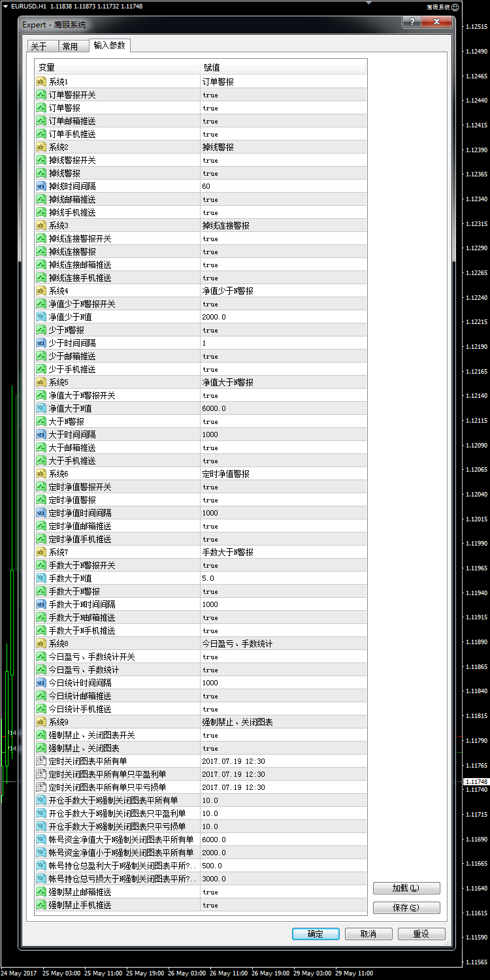Switch to the 关于 tab
The height and width of the screenshot is (980, 490).
pos(39,46)
